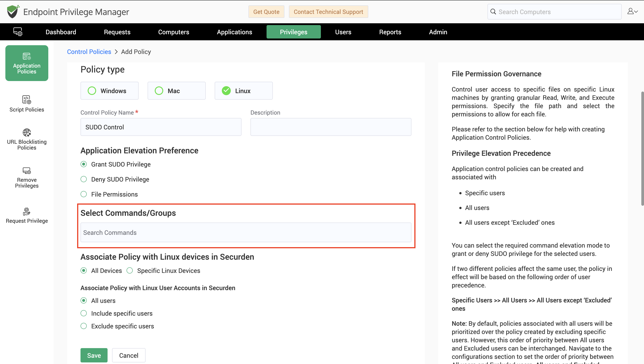Image resolution: width=644 pixels, height=364 pixels.
Task: Cancel adding the policy
Action: (129, 355)
